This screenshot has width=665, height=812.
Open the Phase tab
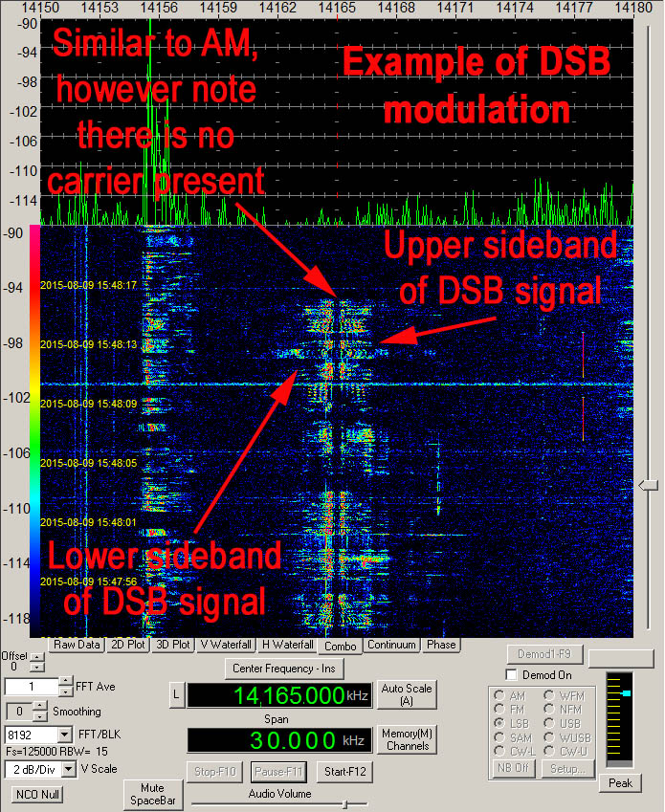441,645
